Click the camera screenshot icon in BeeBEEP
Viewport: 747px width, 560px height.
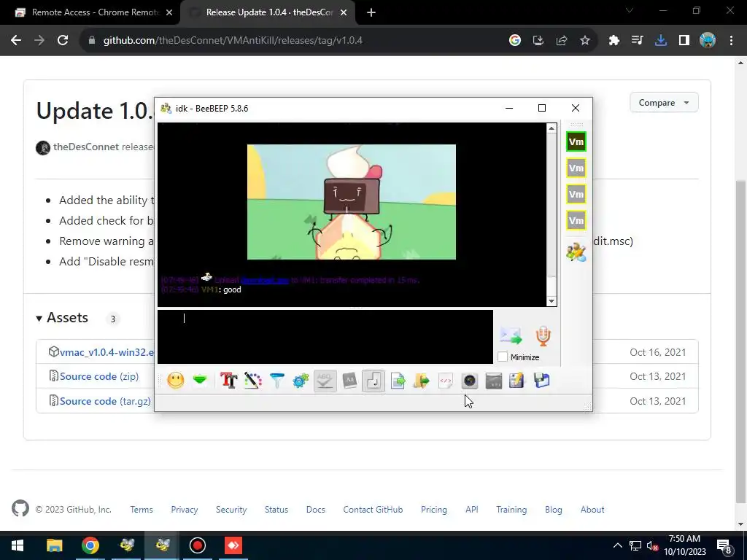pos(470,381)
